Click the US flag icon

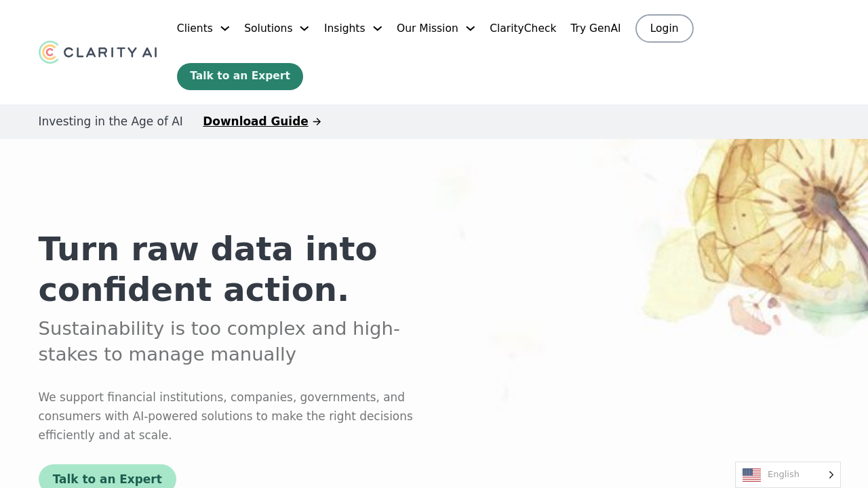click(751, 475)
